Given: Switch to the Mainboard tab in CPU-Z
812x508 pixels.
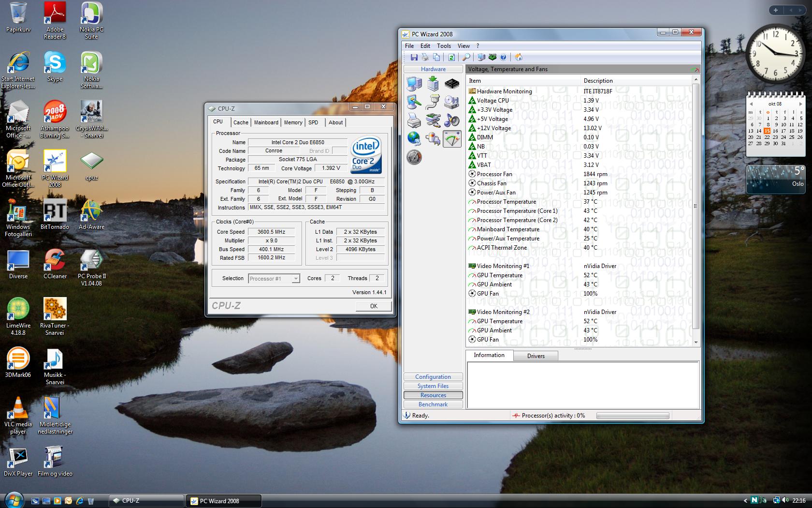Looking at the screenshot, I should (266, 123).
